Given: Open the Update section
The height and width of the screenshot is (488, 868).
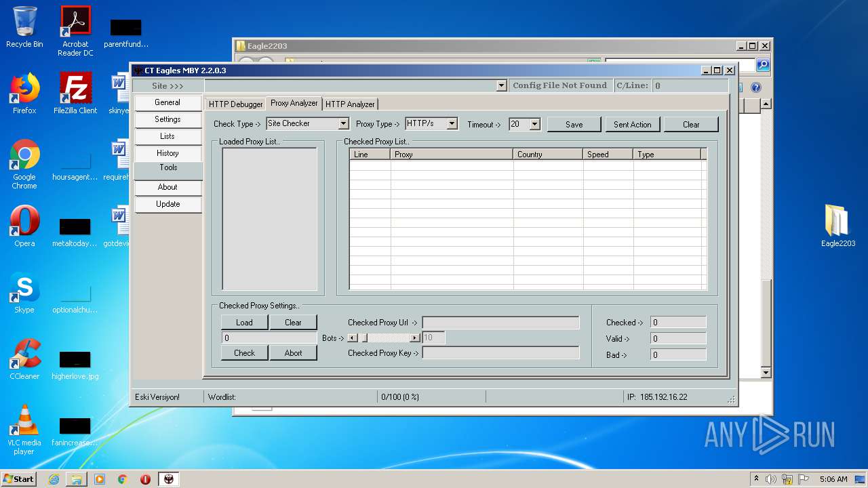Looking at the screenshot, I should coord(167,204).
